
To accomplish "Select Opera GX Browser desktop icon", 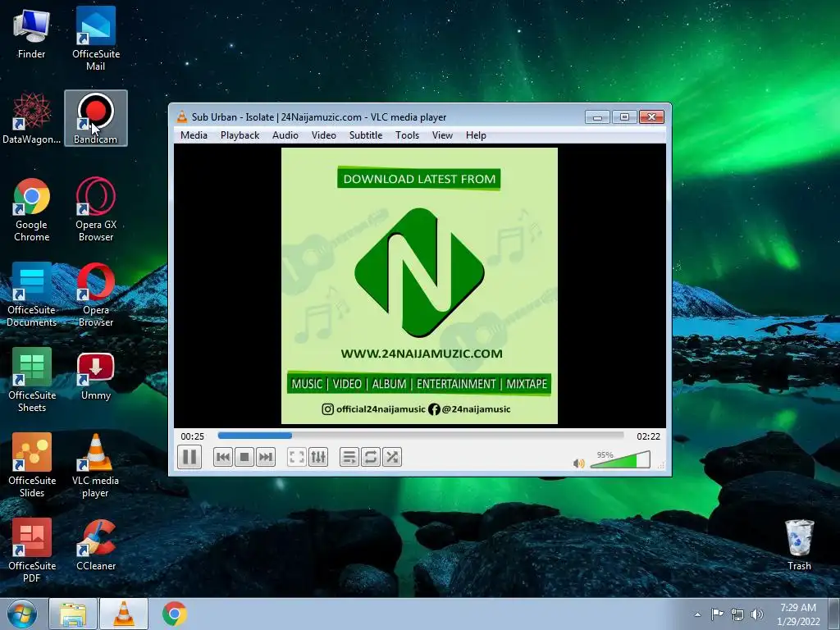I will pos(96,209).
